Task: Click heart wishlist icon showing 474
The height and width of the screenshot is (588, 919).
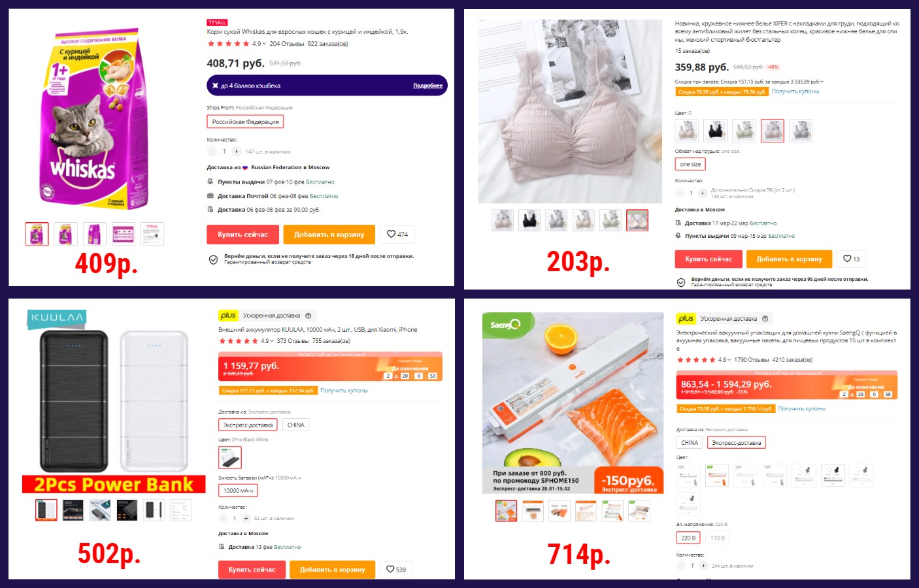Action: tap(397, 235)
